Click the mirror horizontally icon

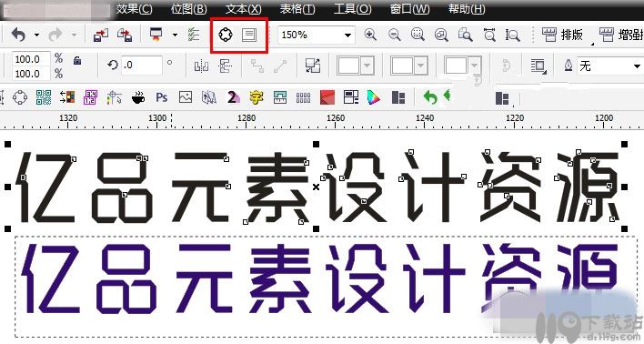201,66
